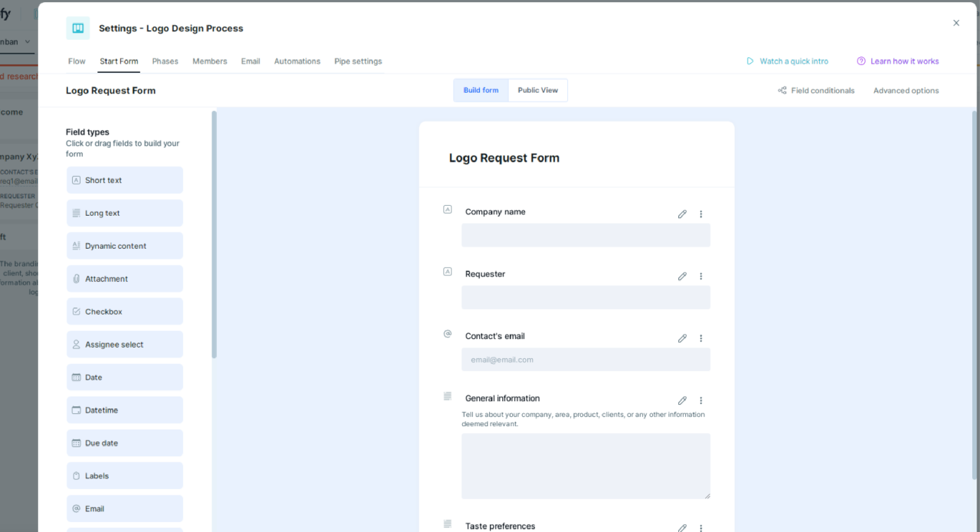Click the Datetime calendar icon
The image size is (980, 532).
(x=76, y=410)
